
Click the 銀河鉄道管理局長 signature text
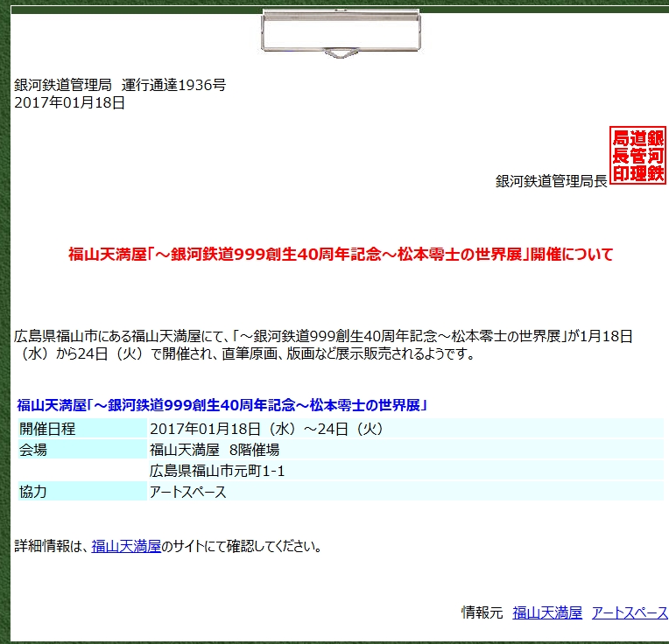point(552,181)
